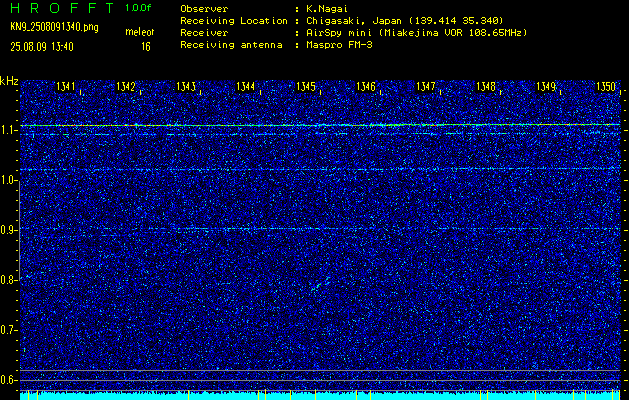
Task: Click the 1342 time marker
Action: point(126,87)
